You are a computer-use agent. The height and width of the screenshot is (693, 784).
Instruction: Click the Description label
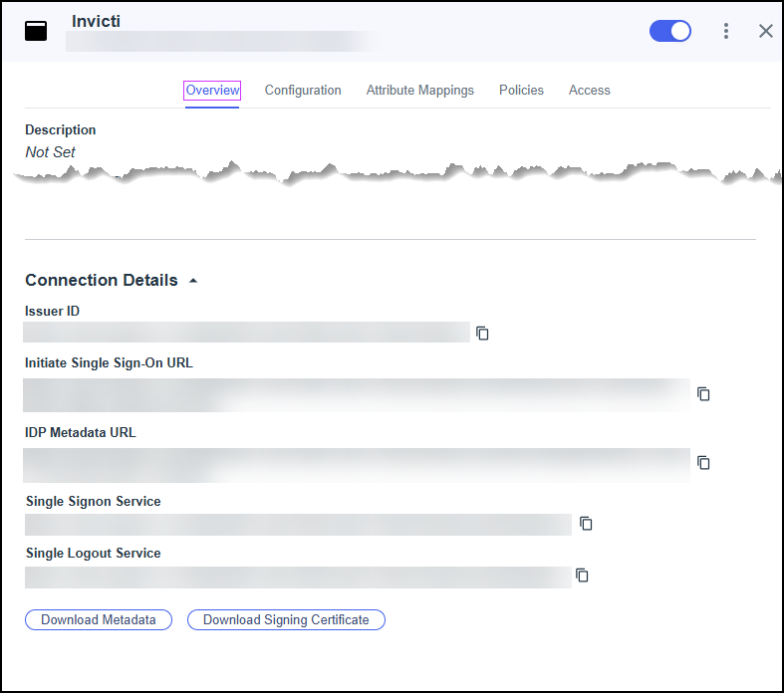click(61, 129)
